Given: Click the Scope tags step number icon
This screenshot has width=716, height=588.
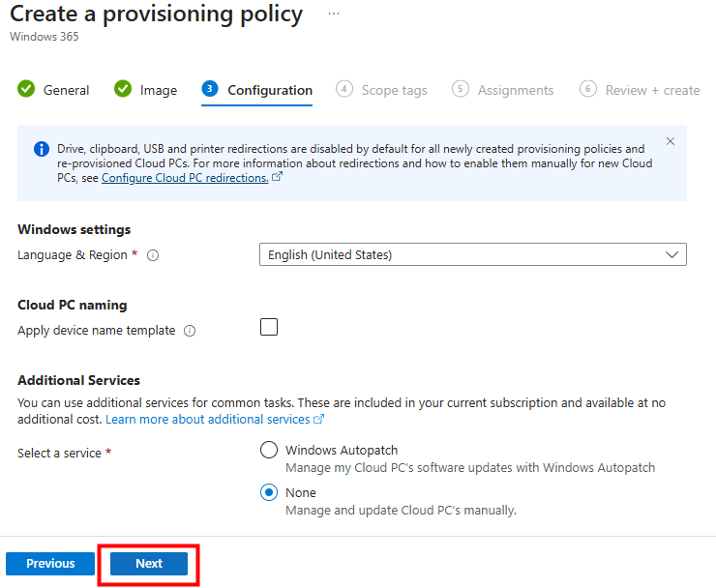Looking at the screenshot, I should pos(344,89).
